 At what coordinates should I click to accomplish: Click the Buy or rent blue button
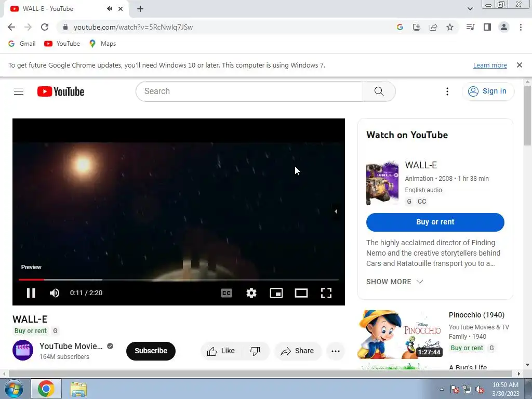pos(435,222)
